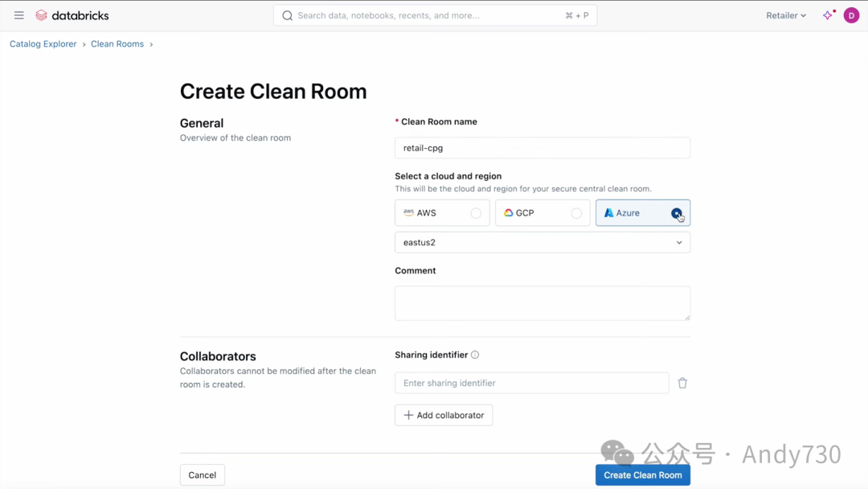The height and width of the screenshot is (489, 868).
Task: Select the Azure radio button
Action: click(677, 213)
